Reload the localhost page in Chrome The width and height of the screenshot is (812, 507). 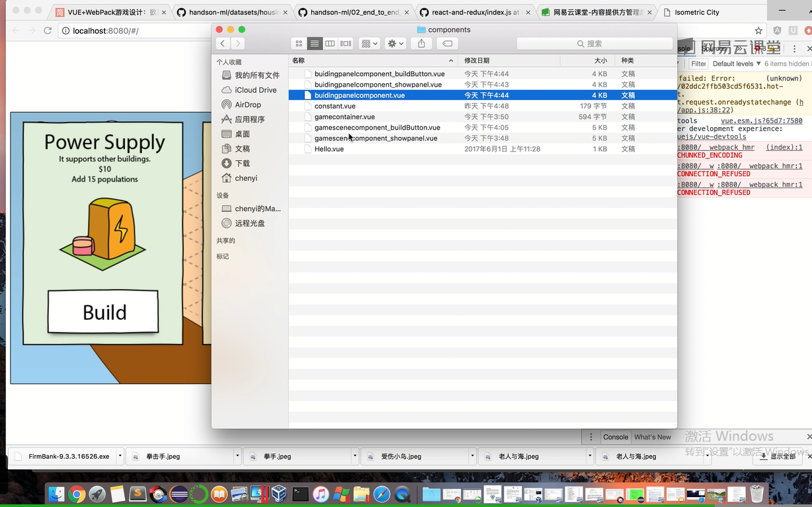48,30
